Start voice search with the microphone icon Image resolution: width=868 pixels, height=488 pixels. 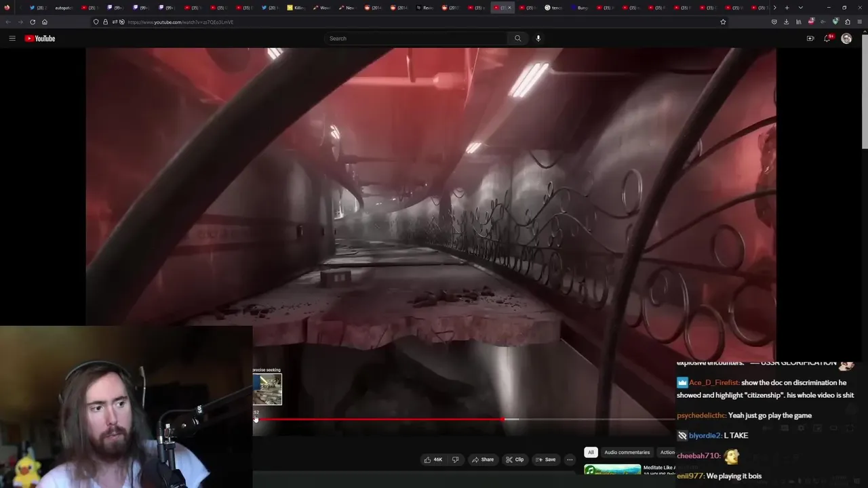(x=538, y=39)
